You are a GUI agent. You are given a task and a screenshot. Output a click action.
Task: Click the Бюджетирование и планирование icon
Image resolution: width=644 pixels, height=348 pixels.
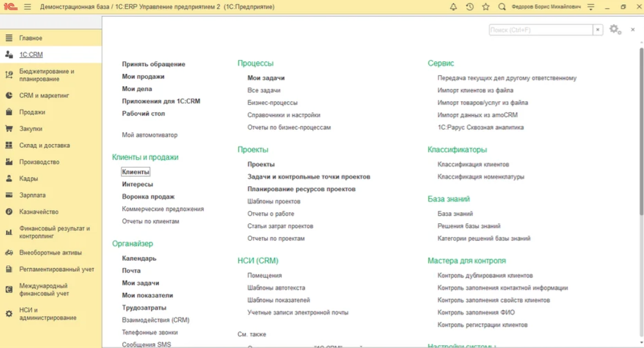(x=9, y=75)
